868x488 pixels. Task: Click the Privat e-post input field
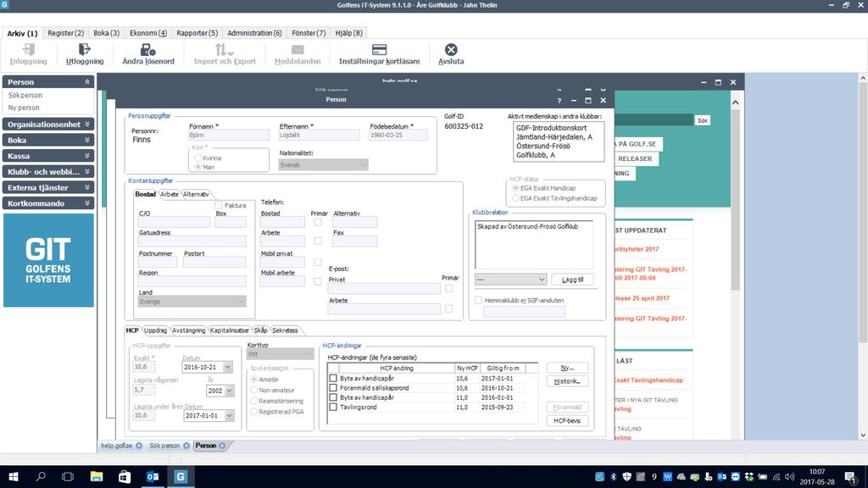[384, 288]
